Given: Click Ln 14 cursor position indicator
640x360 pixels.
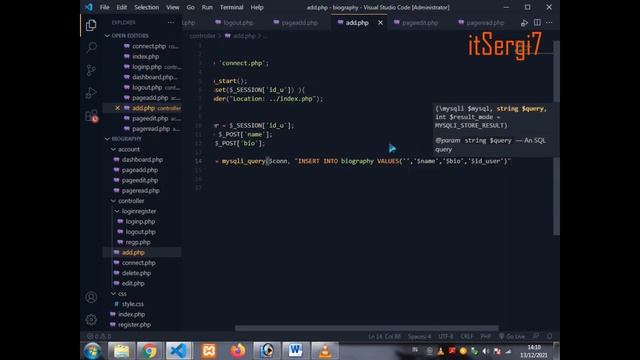Looking at the screenshot, I should pos(384,336).
